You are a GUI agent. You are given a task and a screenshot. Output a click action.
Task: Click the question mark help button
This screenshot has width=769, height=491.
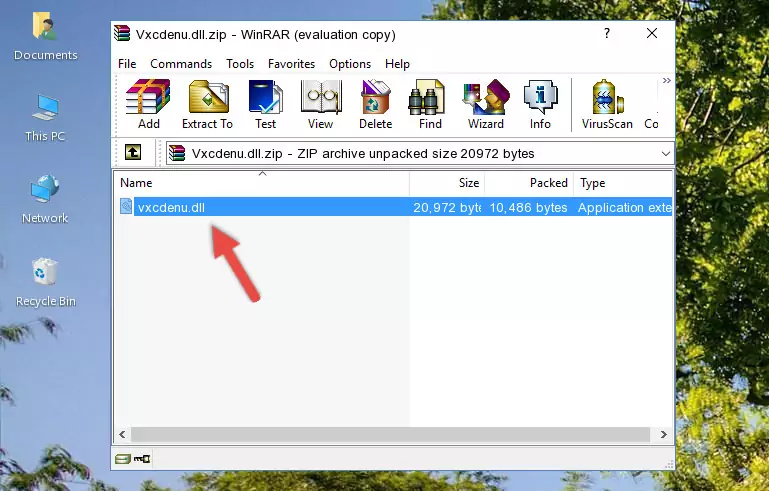point(607,33)
